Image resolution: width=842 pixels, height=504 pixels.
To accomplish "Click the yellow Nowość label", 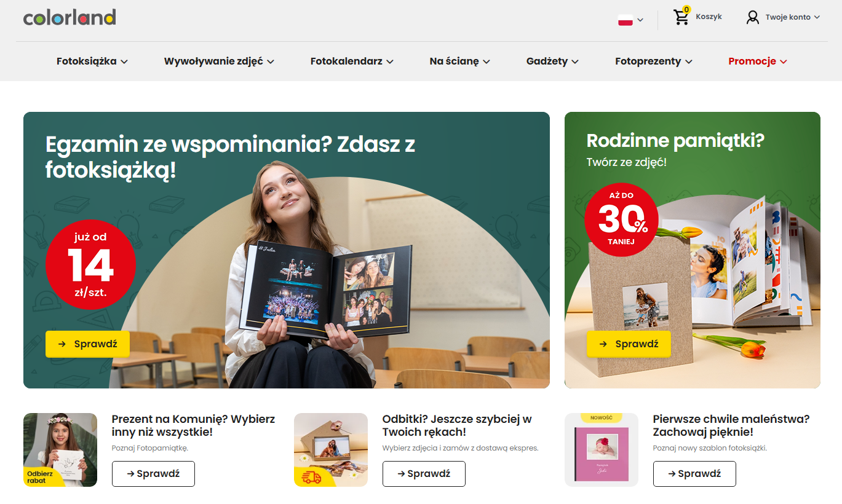I will point(602,418).
